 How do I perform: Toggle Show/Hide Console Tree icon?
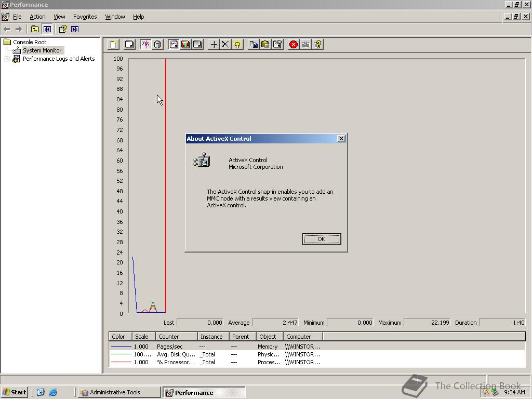point(47,29)
